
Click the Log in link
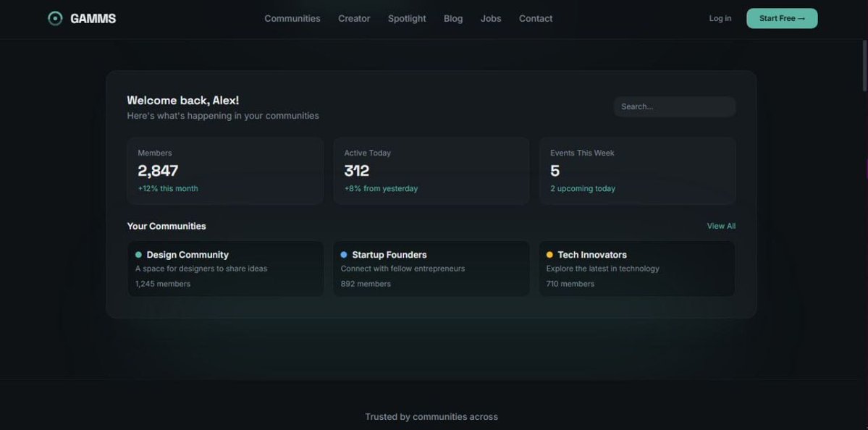[720, 18]
